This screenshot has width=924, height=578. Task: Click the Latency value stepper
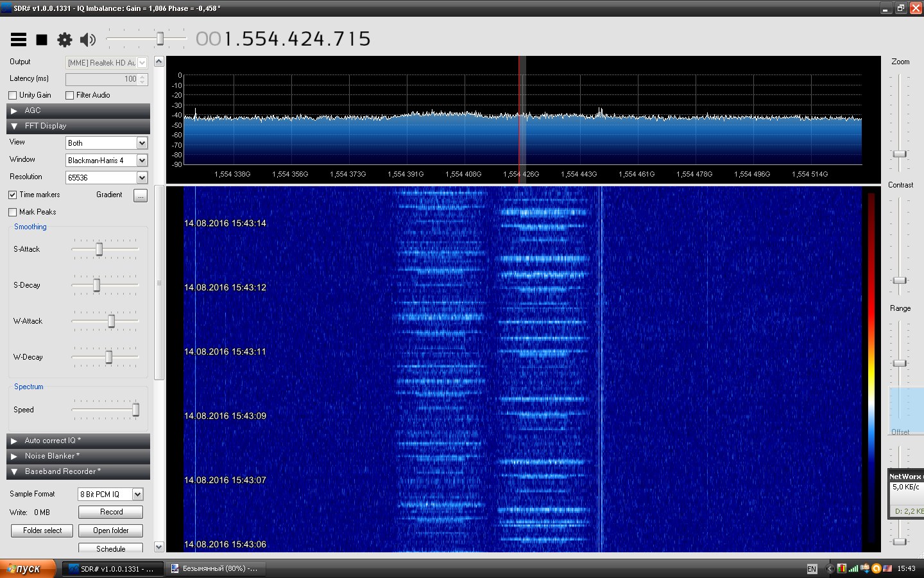(142, 79)
